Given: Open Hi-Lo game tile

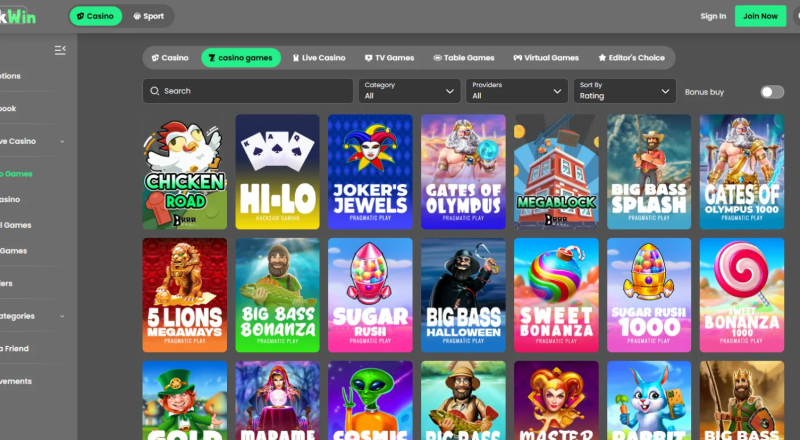Looking at the screenshot, I should 278,172.
